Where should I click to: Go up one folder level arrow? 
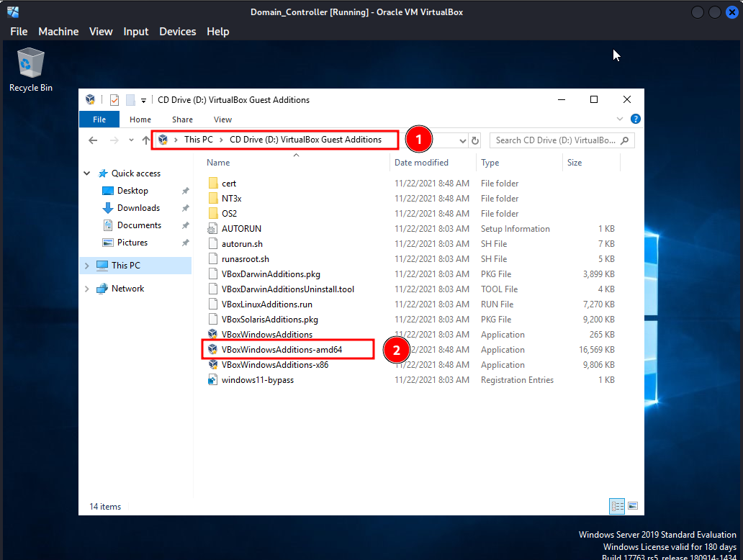pos(146,140)
